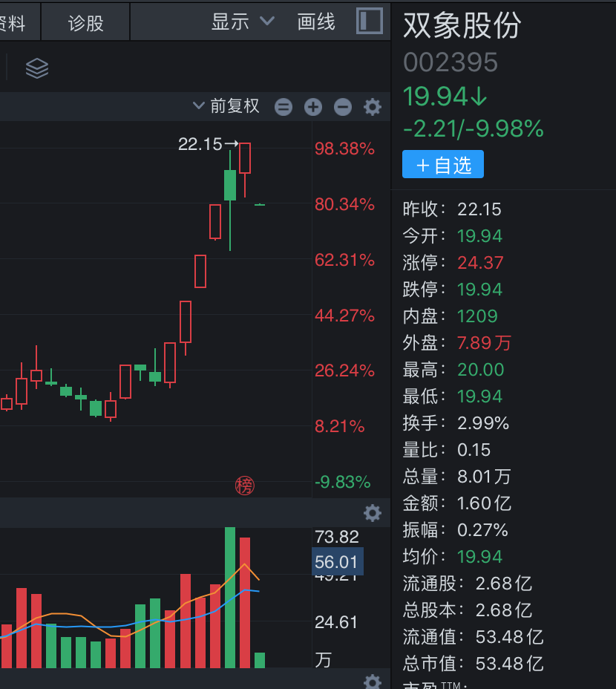Select the 画线 drawing tool

coord(316,22)
